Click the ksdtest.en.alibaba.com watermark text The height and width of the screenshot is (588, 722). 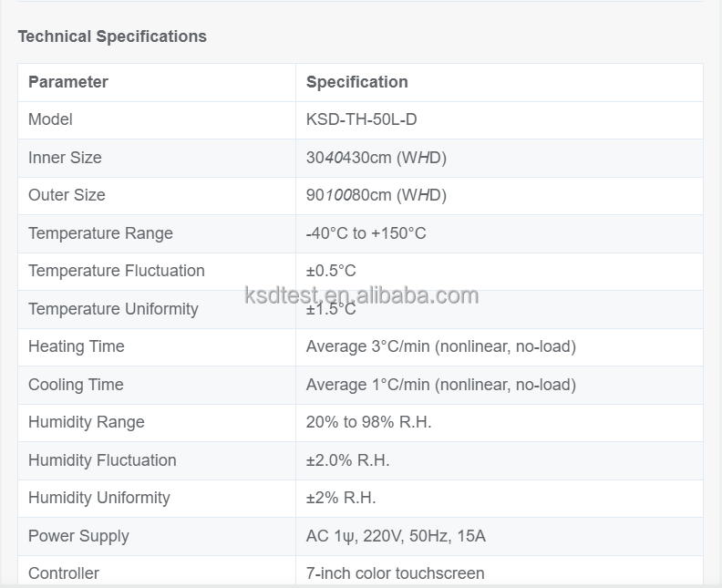(x=362, y=295)
